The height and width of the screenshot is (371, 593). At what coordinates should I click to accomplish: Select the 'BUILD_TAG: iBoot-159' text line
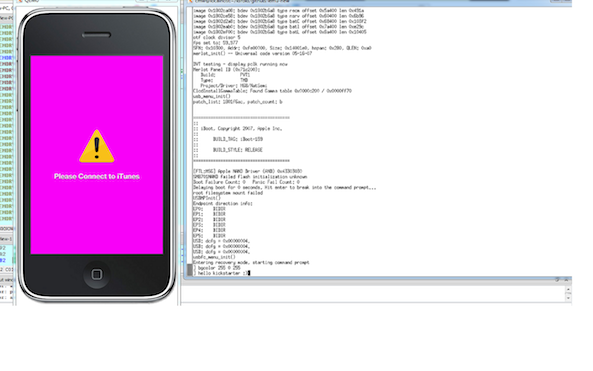238,139
